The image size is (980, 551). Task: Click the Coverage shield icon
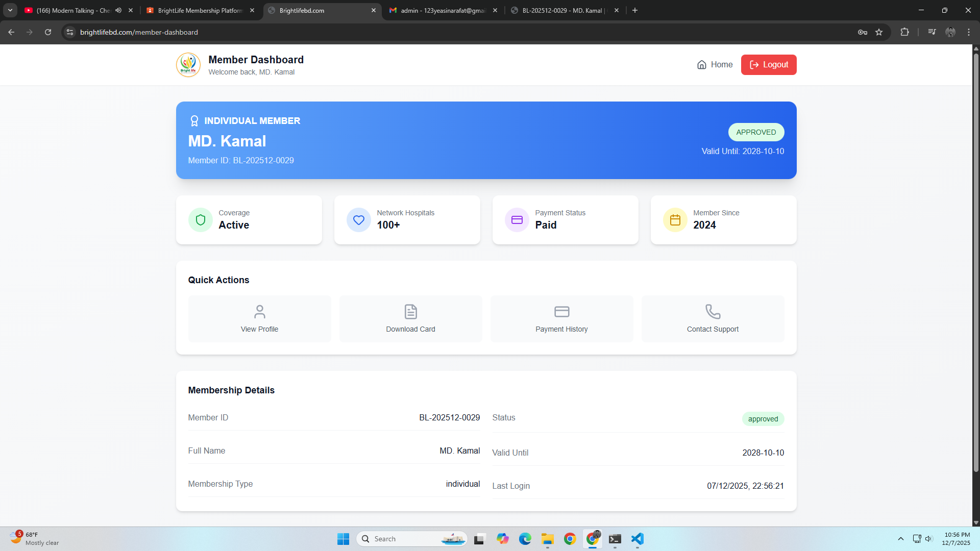tap(201, 220)
